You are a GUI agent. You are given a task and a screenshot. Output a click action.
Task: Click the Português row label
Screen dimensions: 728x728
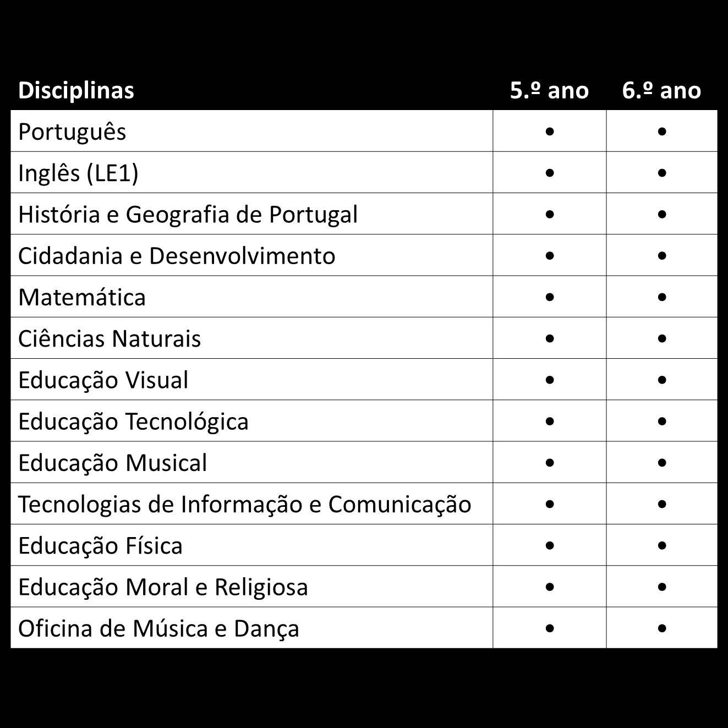point(72,132)
